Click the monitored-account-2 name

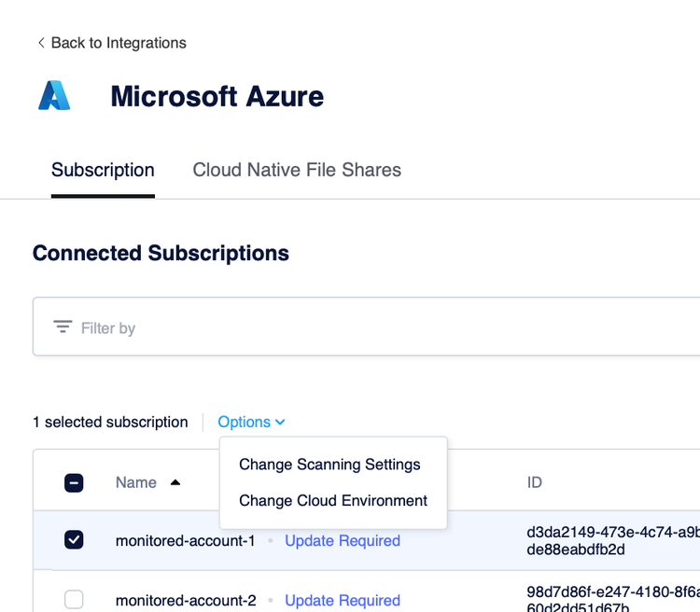pos(186,601)
